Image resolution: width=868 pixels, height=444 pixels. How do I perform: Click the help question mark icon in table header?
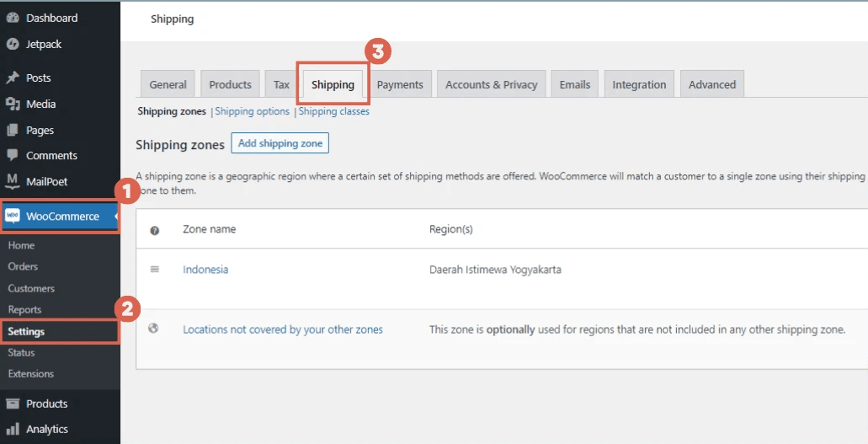point(154,230)
